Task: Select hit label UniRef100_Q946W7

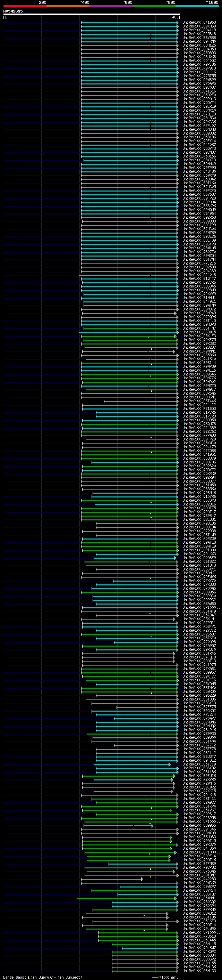Action: [x=199, y=948]
